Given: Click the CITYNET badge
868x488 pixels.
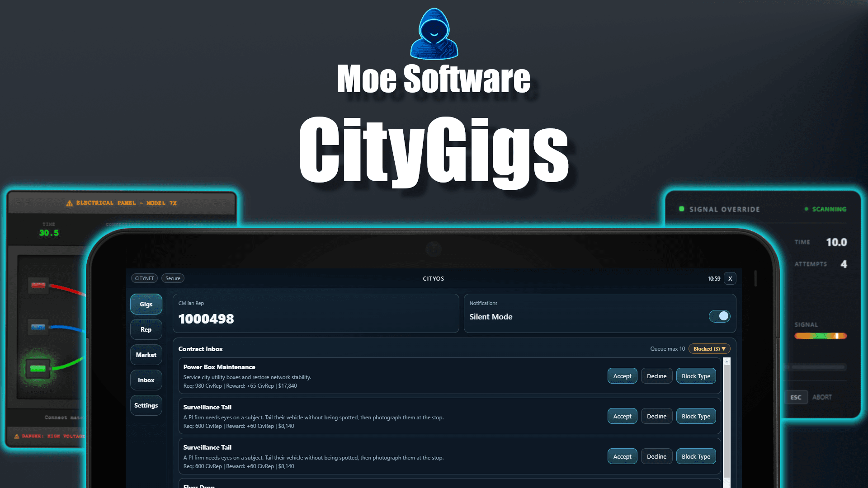Looking at the screenshot, I should 144,278.
